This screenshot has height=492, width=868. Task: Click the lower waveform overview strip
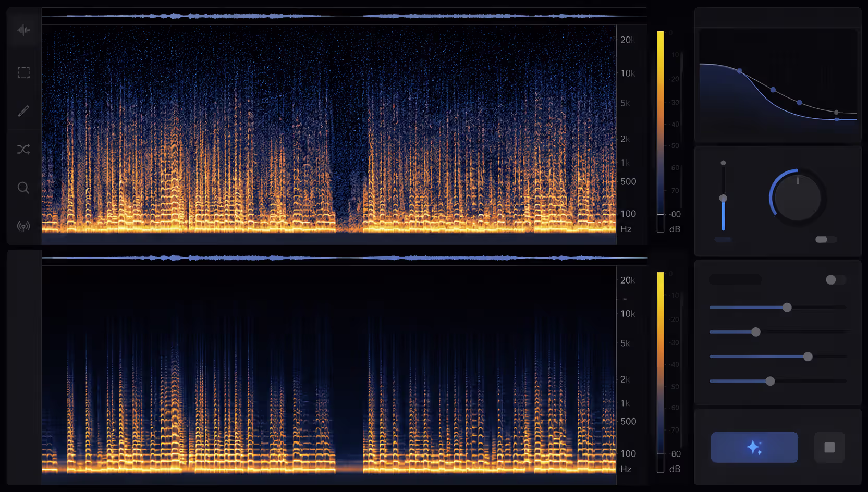344,257
